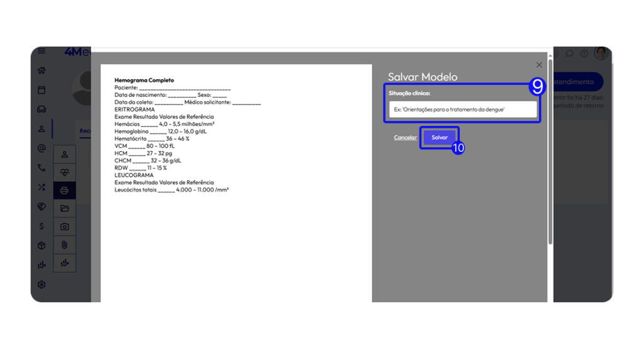Select the printer icon in the submenu

pyautogui.click(x=64, y=190)
